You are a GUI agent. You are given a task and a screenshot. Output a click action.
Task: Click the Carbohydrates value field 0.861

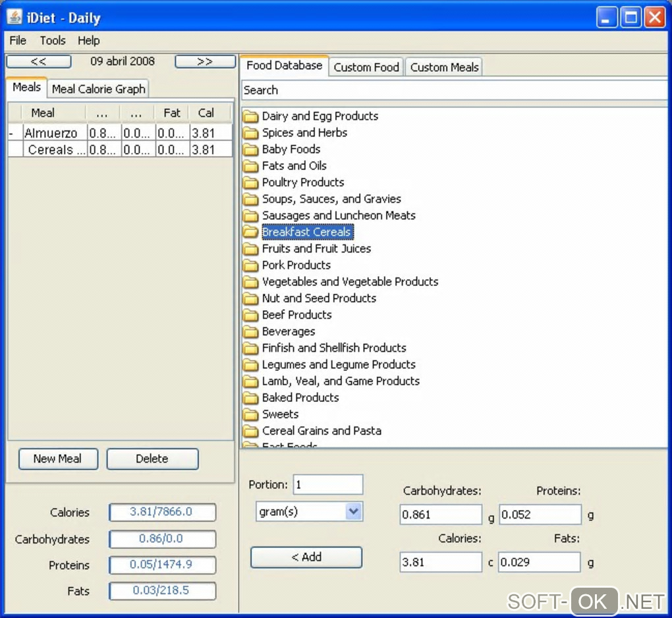pos(441,515)
